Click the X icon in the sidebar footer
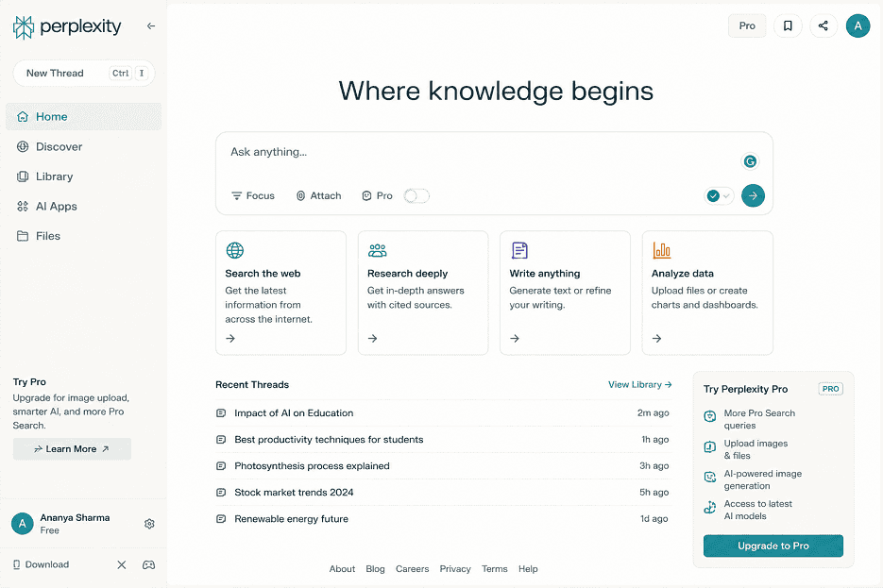883x588 pixels. coord(122,564)
